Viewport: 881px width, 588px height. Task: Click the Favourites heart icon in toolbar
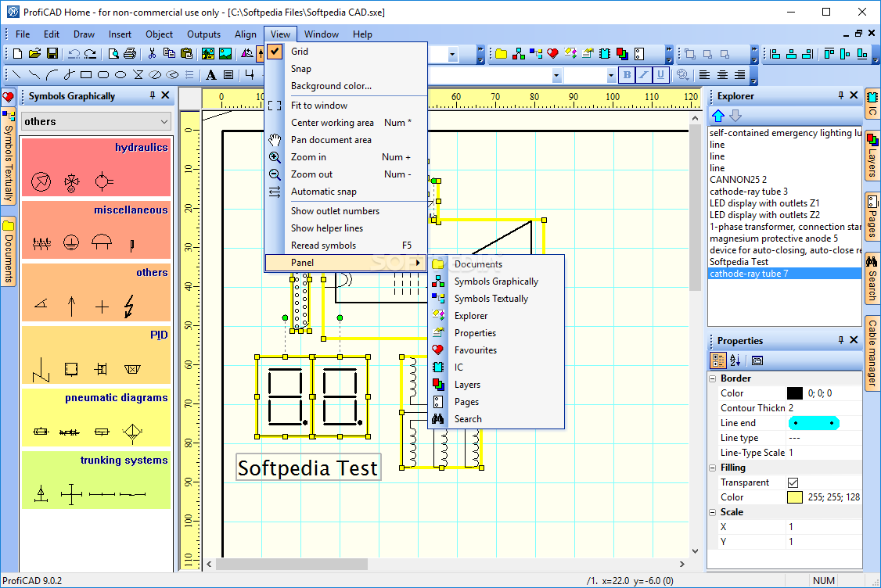(553, 53)
